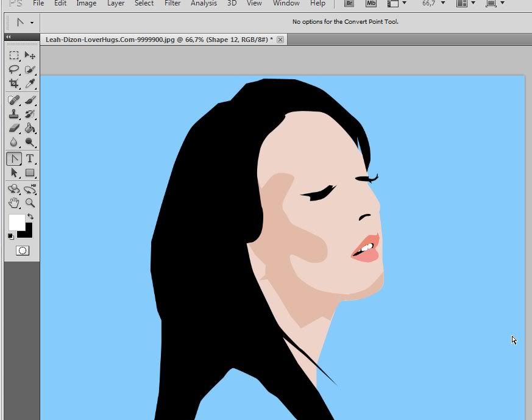Open the Window menu
The width and height of the screenshot is (532, 420).
286,4
